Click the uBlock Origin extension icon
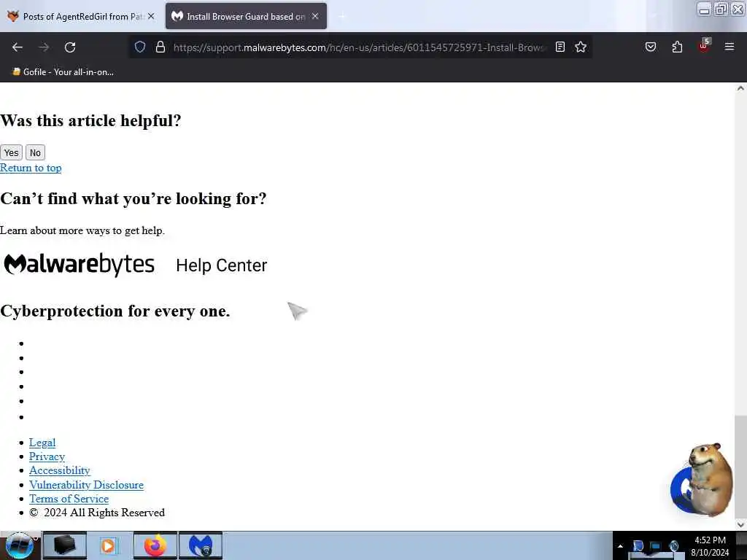The image size is (747, 560). point(704,46)
